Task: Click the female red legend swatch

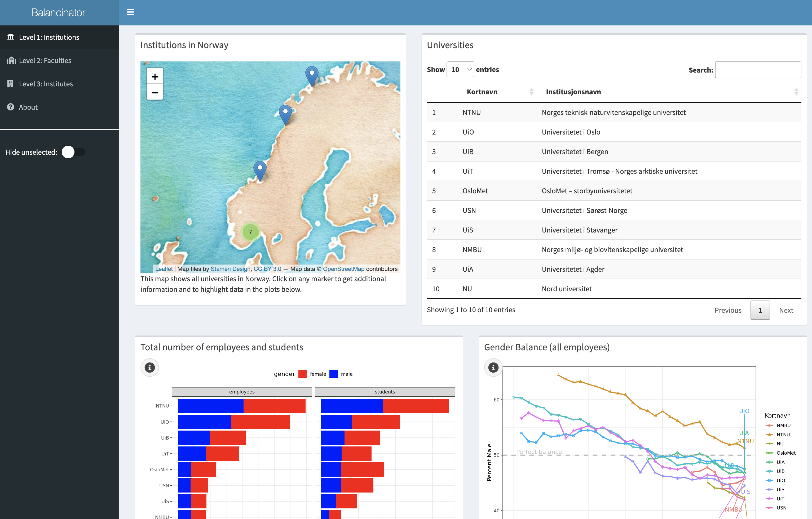Action: (302, 374)
